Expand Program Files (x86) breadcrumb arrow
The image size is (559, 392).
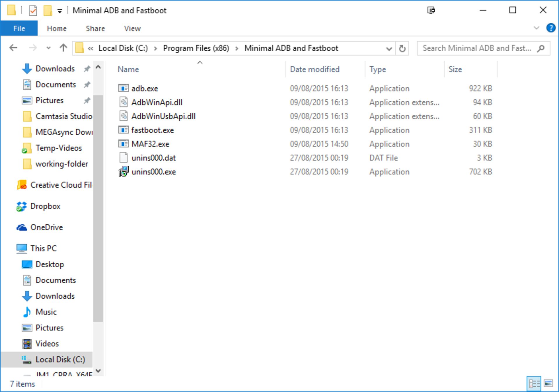click(237, 48)
